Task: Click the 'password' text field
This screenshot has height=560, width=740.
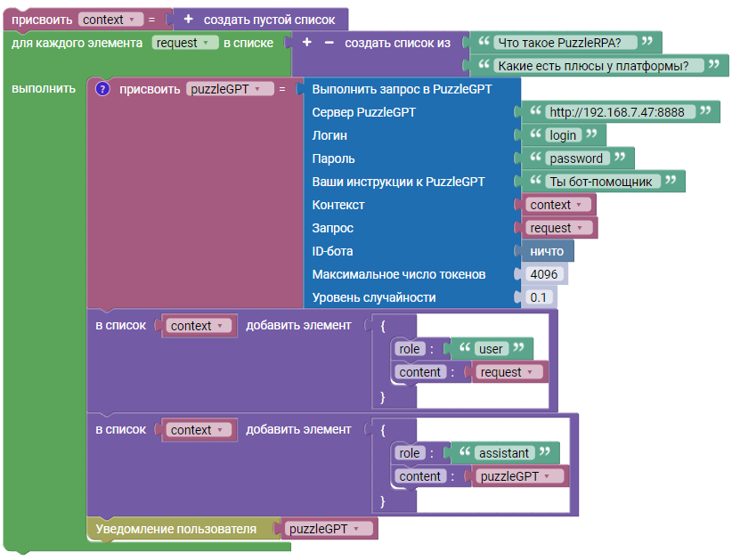Action: click(577, 158)
